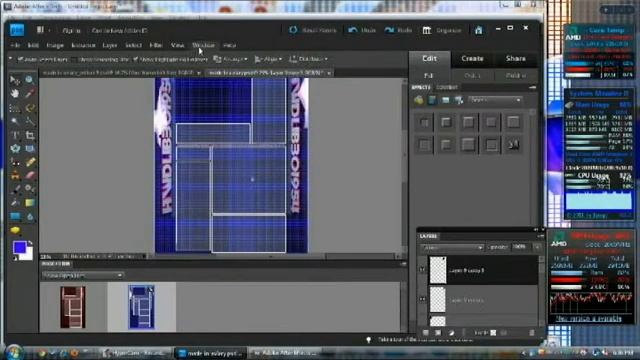This screenshot has width=640, height=360.
Task: Open the Align dropdown
Action: click(268, 60)
